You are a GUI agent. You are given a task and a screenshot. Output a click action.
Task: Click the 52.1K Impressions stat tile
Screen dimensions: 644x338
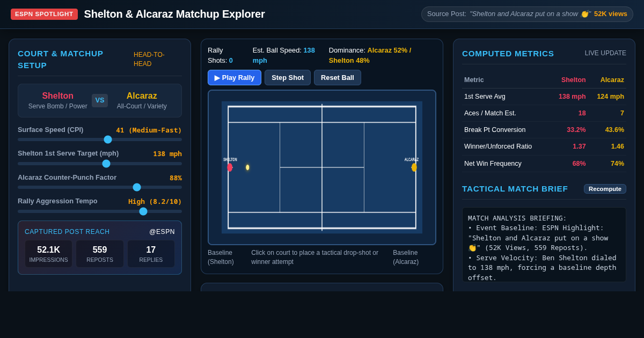tap(48, 254)
